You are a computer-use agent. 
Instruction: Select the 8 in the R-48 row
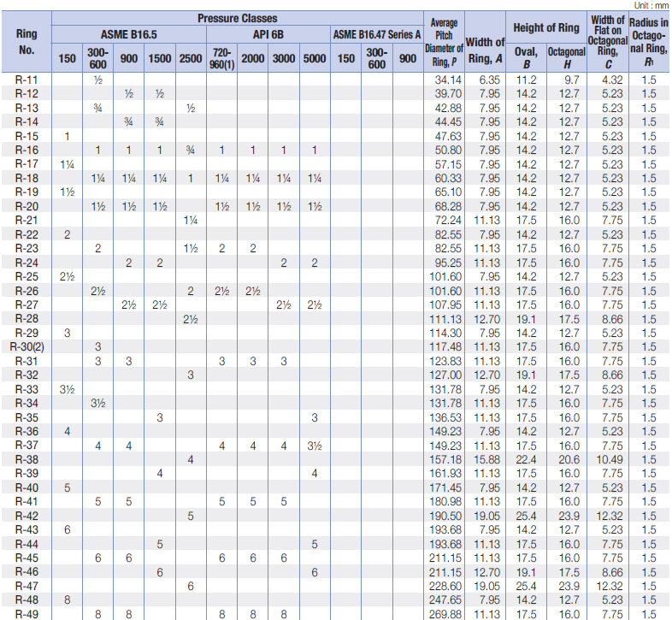pos(67,599)
